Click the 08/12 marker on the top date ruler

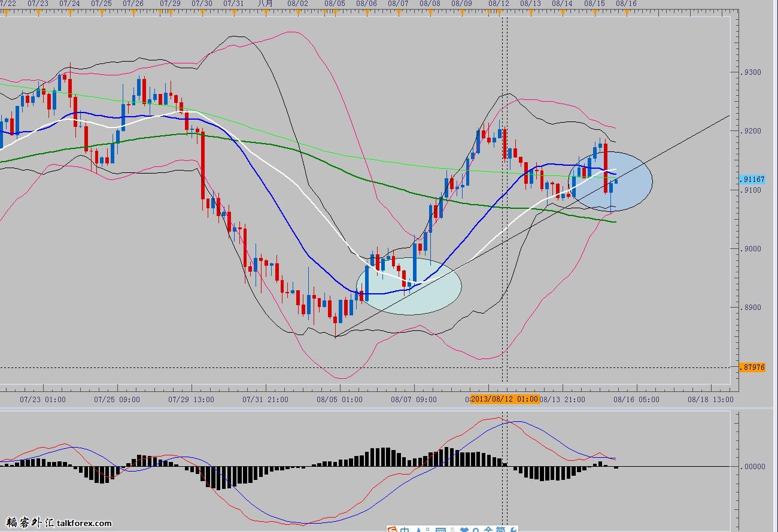click(x=499, y=4)
